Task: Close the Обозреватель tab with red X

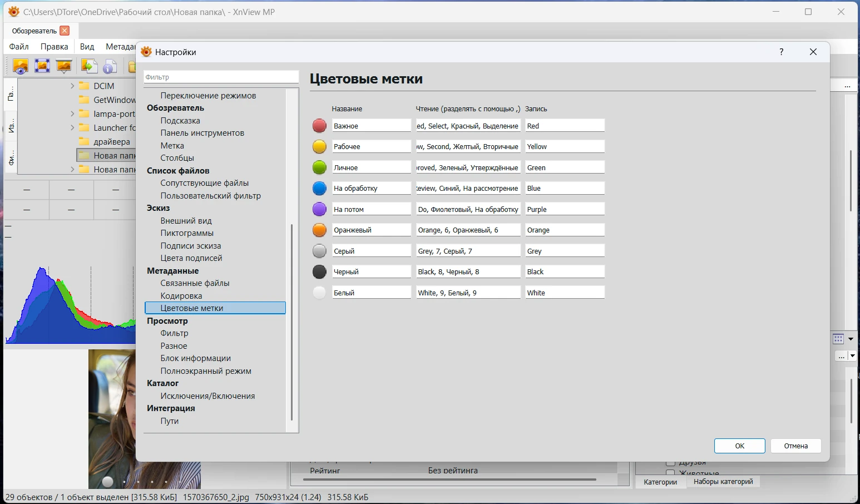Action: pyautogui.click(x=65, y=31)
